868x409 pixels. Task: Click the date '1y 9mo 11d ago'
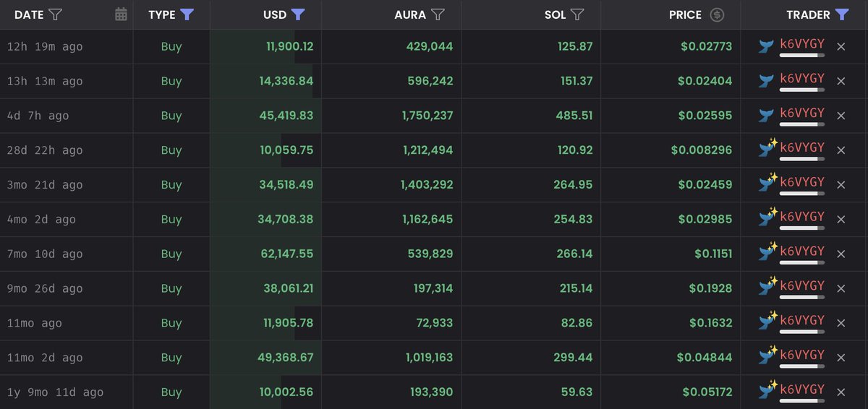tap(55, 392)
